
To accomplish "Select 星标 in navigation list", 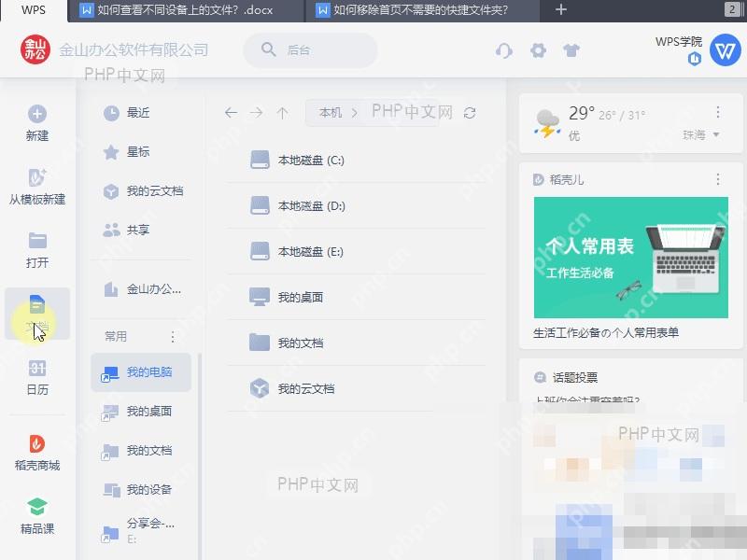I will pyautogui.click(x=141, y=152).
